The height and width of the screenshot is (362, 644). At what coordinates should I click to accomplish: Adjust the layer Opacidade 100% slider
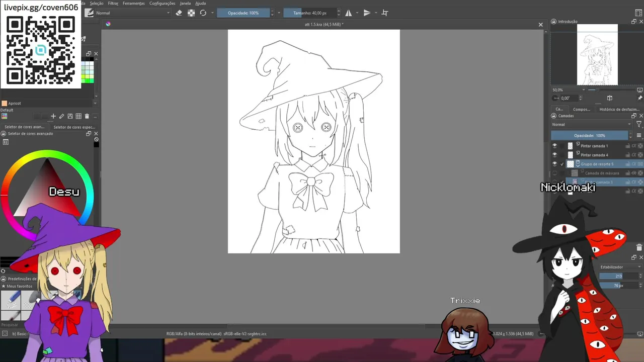pos(590,135)
